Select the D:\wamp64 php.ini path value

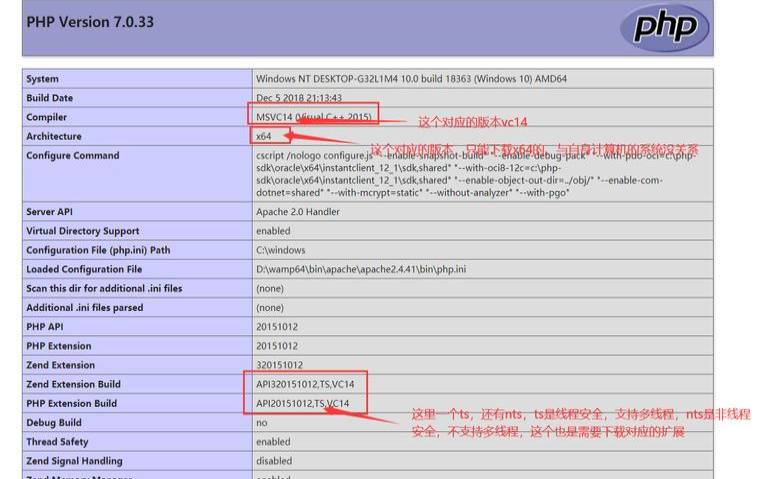pos(361,269)
